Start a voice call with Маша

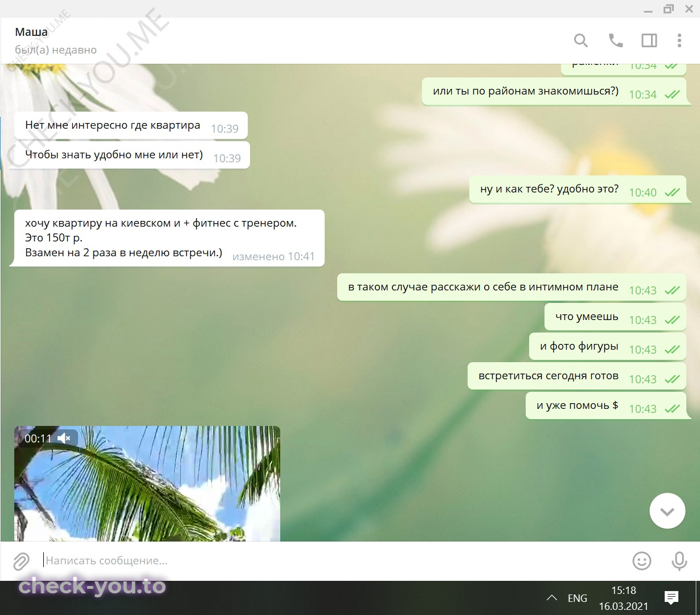click(615, 40)
